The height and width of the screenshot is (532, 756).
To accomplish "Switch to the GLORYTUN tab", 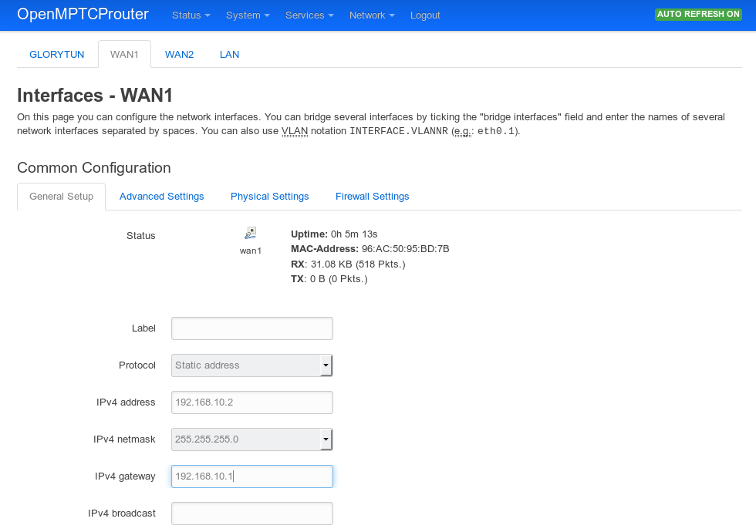I will [56, 54].
